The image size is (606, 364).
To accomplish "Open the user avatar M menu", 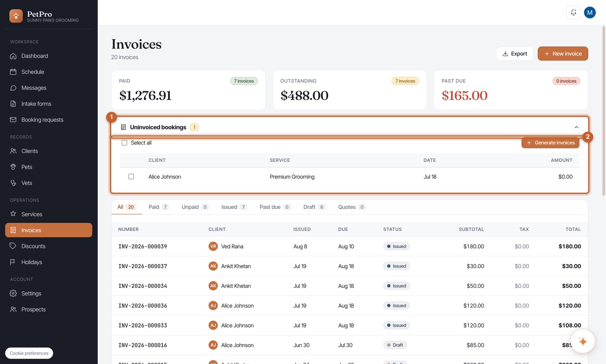I will tap(590, 13).
